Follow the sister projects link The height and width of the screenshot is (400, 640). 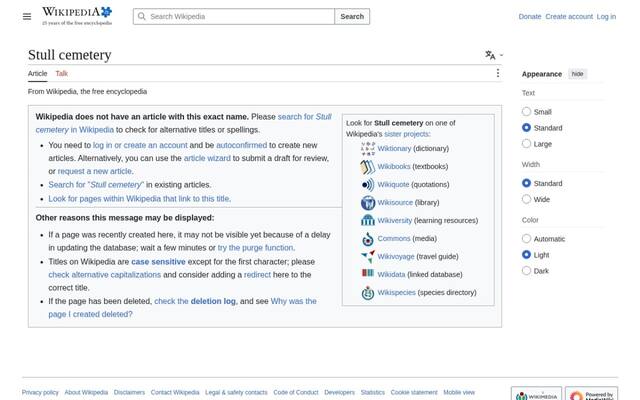pos(407,134)
